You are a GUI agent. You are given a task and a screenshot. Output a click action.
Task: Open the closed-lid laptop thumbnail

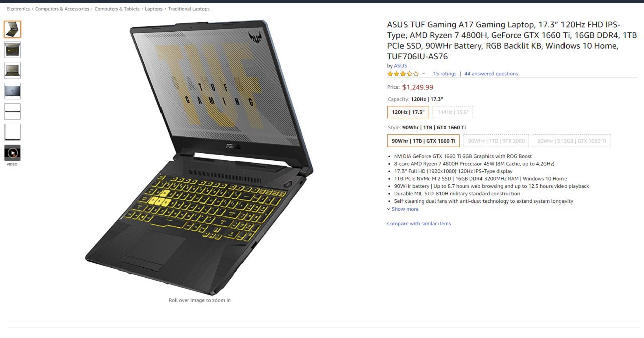coord(12,91)
